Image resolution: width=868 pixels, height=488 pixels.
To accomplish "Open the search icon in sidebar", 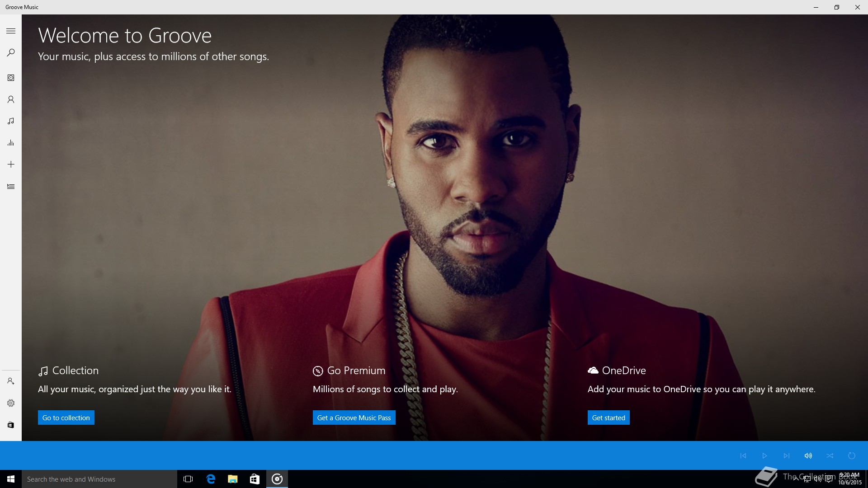I will [11, 52].
